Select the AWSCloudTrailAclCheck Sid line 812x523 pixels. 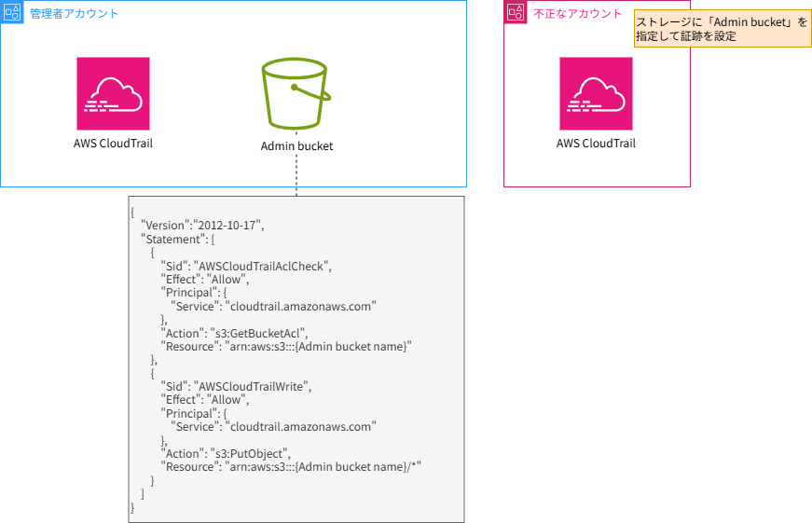pos(246,266)
